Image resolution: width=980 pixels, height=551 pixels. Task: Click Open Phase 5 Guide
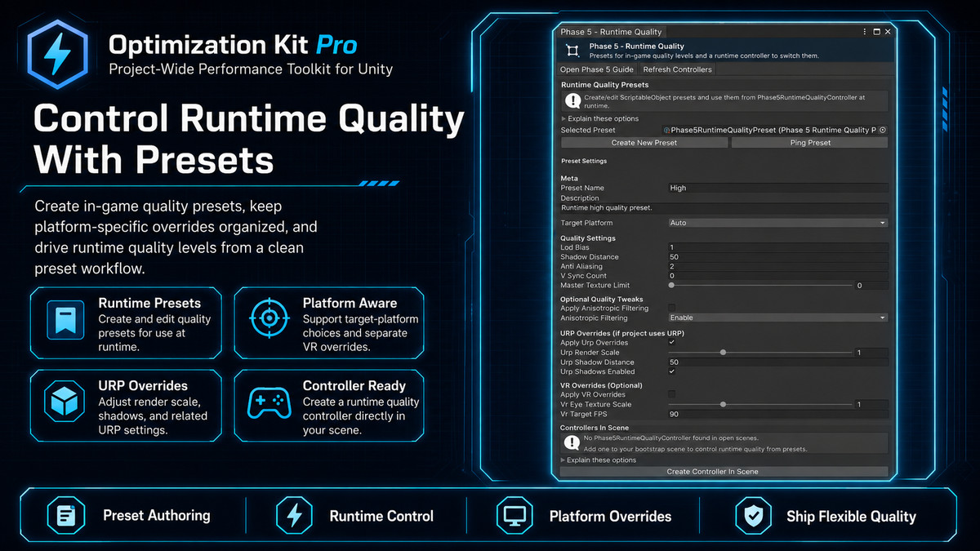(x=598, y=69)
